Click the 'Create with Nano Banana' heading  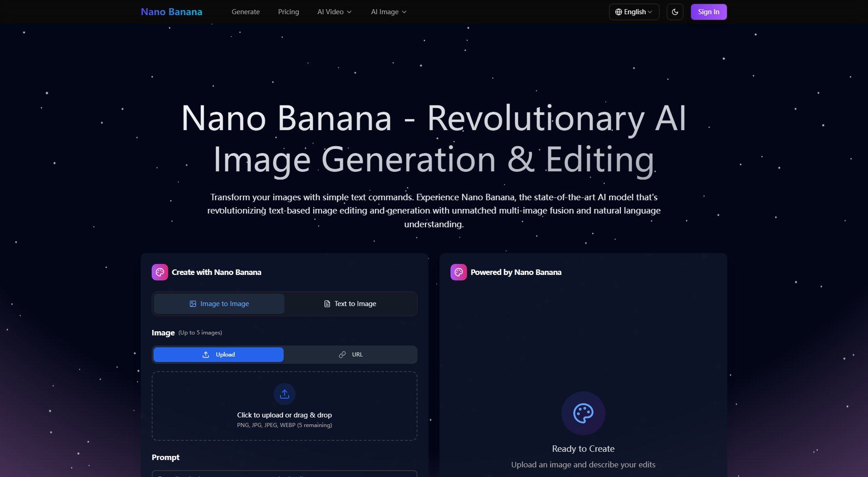coord(217,272)
